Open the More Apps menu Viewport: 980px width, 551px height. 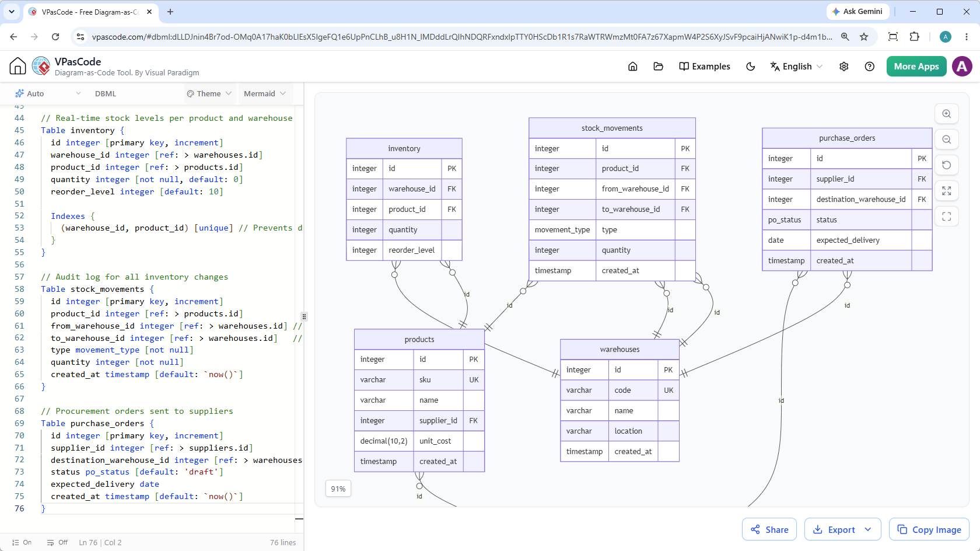[x=916, y=67]
